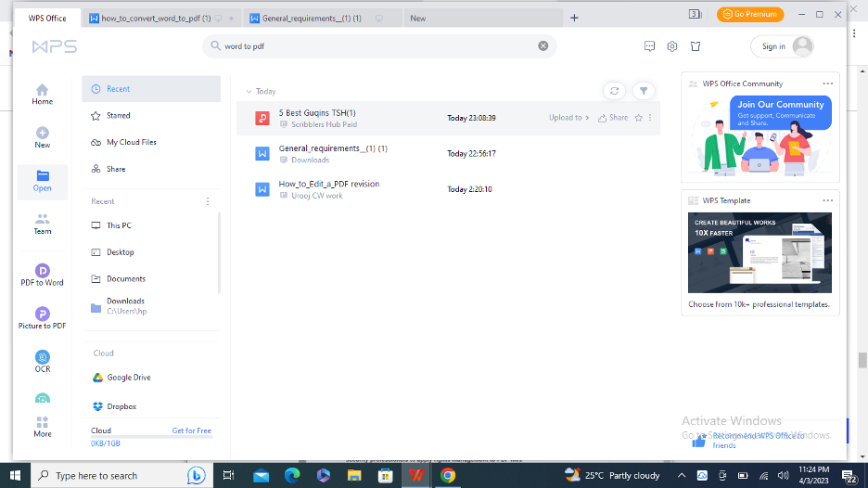Open the message center icon
Image resolution: width=868 pixels, height=488 pixels.
pyautogui.click(x=649, y=46)
